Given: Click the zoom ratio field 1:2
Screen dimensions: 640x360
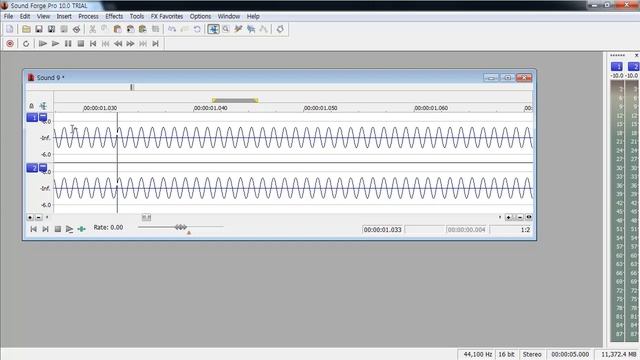Looking at the screenshot, I should click(x=512, y=230).
